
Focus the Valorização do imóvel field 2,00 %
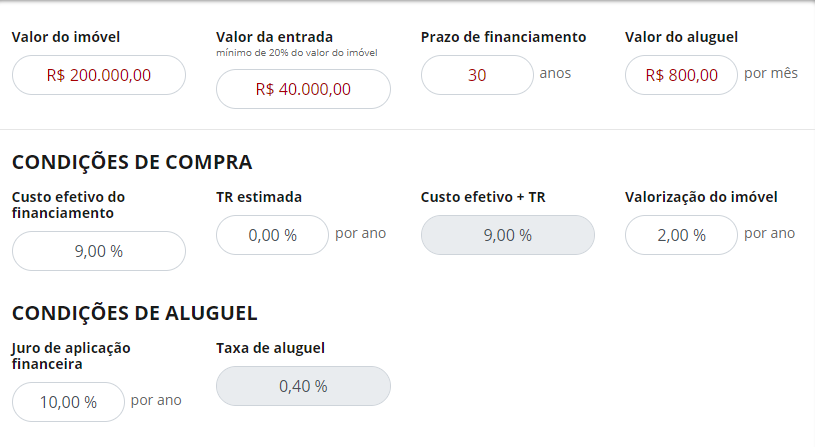pos(681,235)
